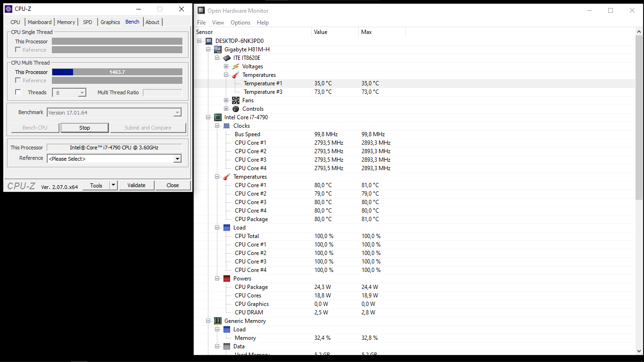Stop the running benchmark
Screen dimensions: 644x362
[84, 128]
